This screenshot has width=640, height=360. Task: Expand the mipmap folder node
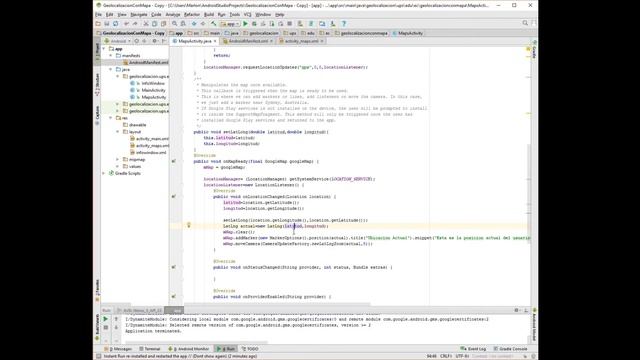tap(118, 160)
